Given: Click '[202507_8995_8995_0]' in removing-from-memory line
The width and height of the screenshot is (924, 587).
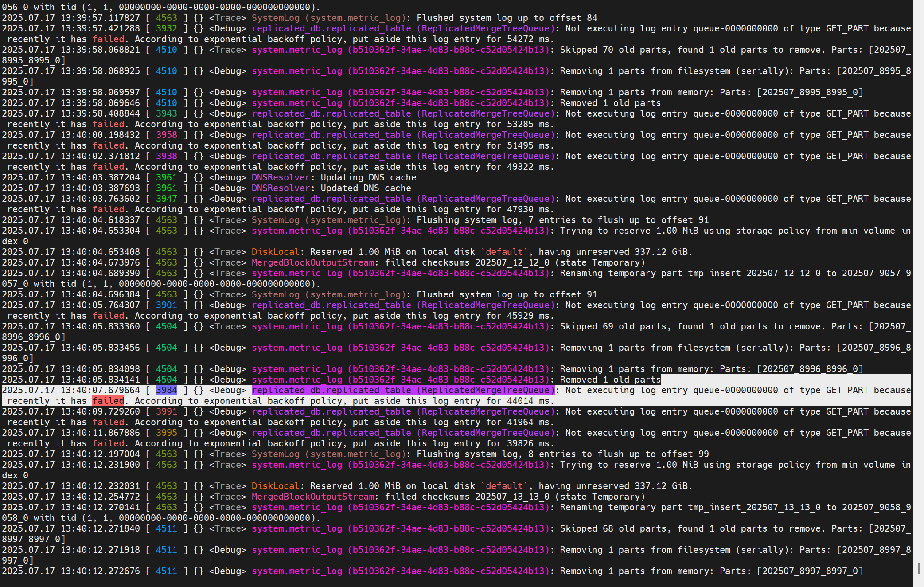Looking at the screenshot, I should (x=810, y=92).
